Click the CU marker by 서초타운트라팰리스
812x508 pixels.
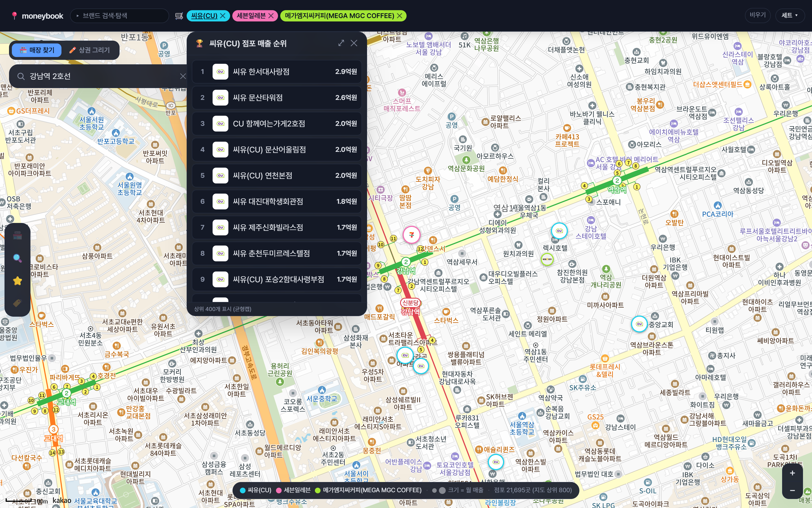(x=405, y=355)
